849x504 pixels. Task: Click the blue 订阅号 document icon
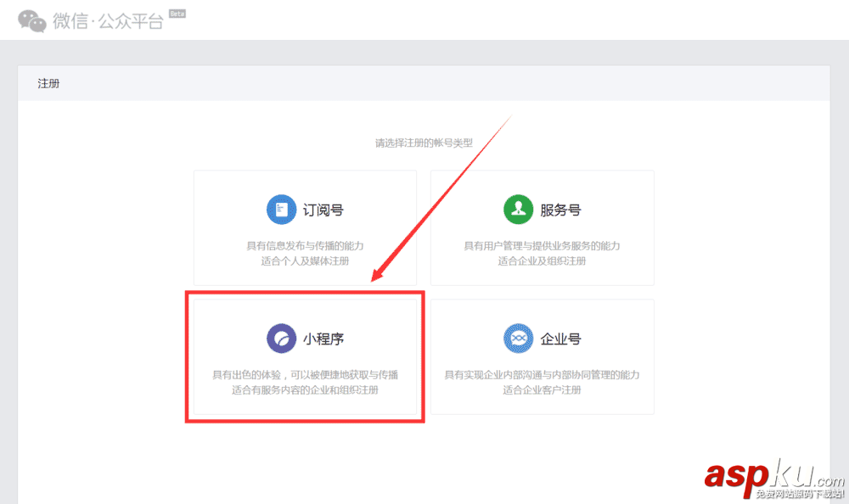282,209
